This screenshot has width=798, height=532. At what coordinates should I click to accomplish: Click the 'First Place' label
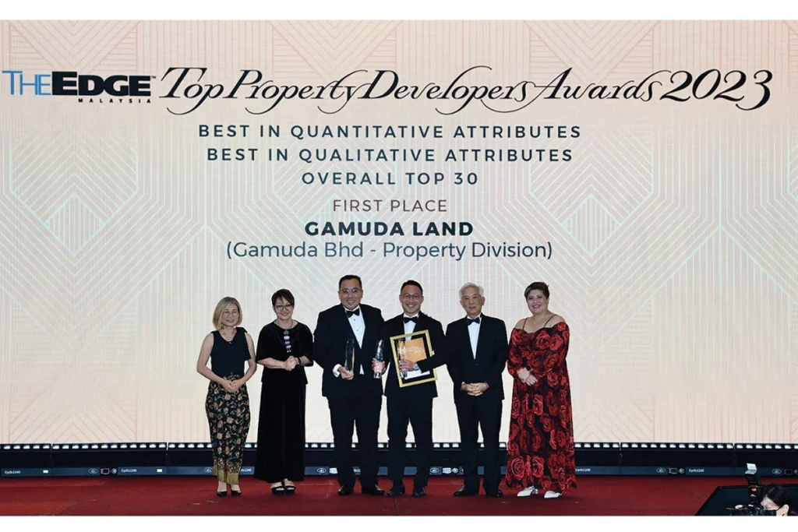click(x=389, y=206)
